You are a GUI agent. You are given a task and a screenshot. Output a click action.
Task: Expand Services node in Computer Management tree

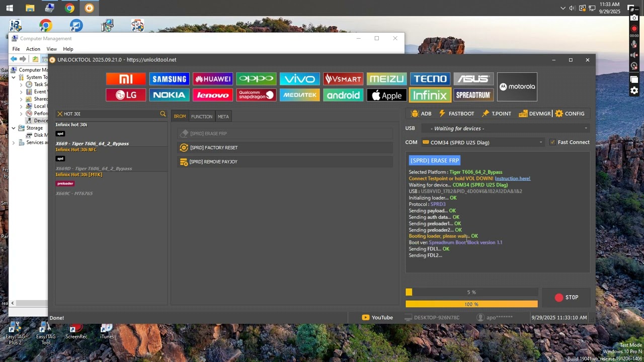tap(14, 143)
